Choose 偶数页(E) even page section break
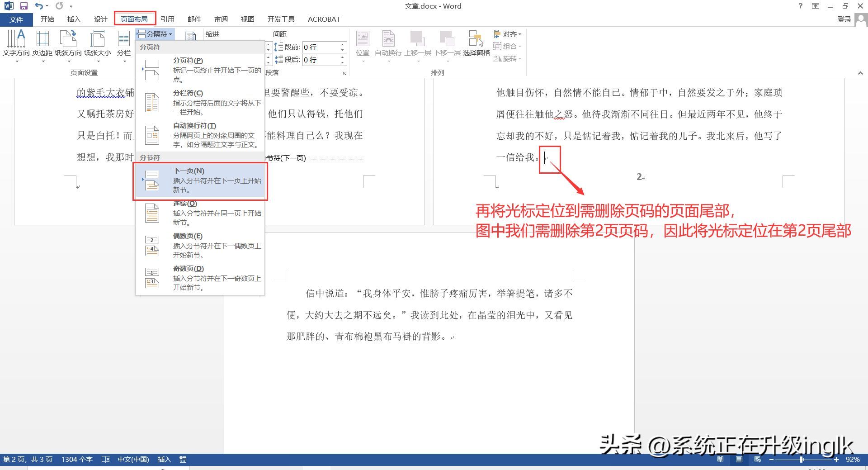Viewport: 868px width, 470px height. [x=200, y=245]
